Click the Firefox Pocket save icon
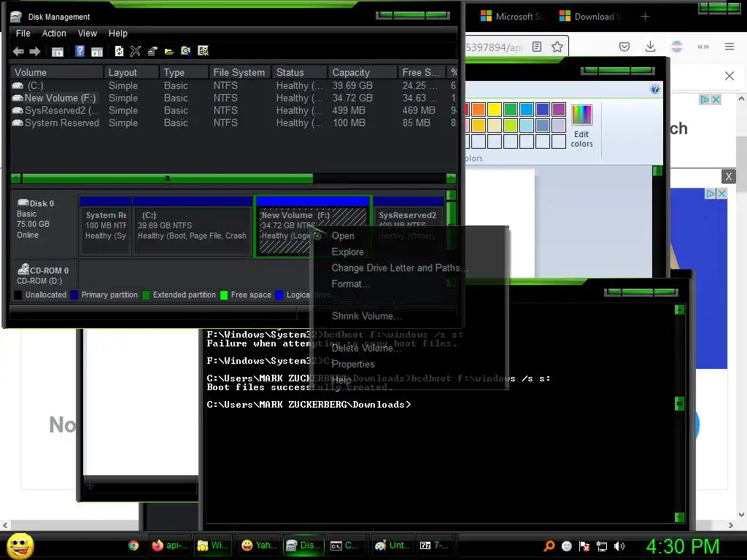Viewport: 747px width, 560px height. [624, 47]
